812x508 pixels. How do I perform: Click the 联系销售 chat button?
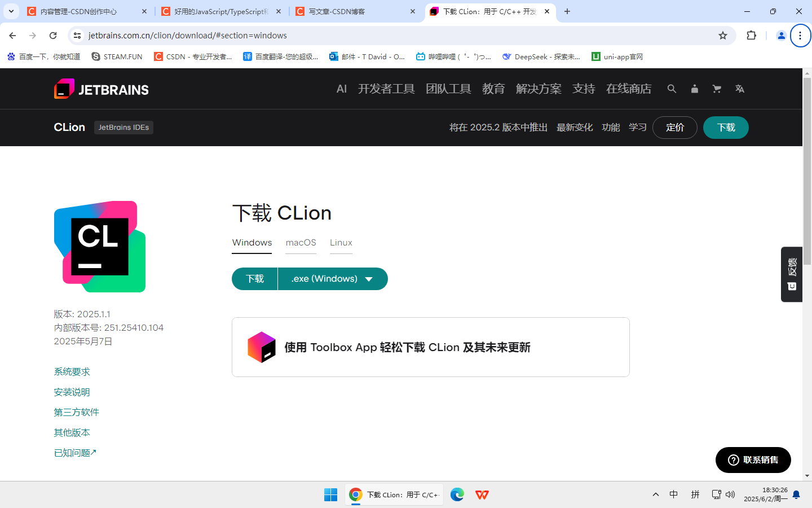[x=753, y=460]
